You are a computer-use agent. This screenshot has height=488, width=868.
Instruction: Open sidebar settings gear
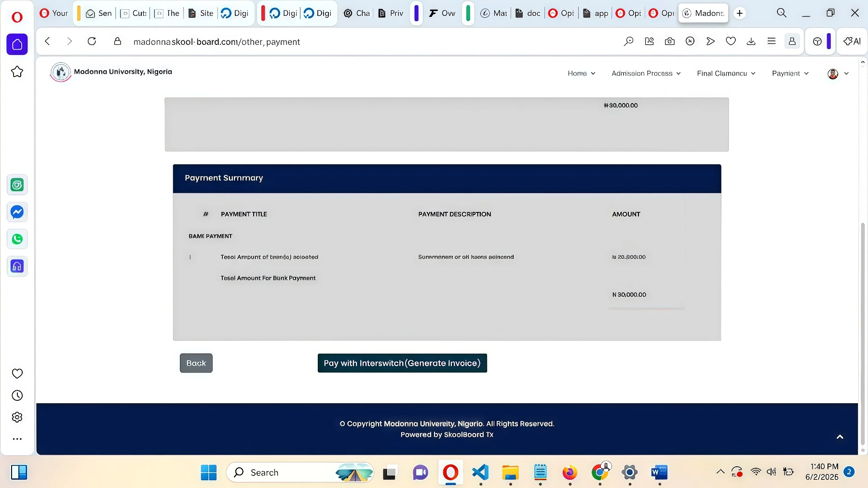[x=17, y=417]
